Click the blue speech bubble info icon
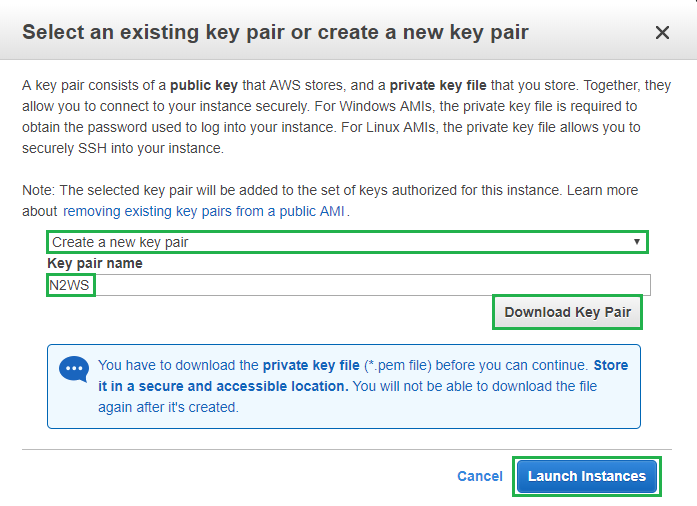The height and width of the screenshot is (506, 697). pos(75,369)
